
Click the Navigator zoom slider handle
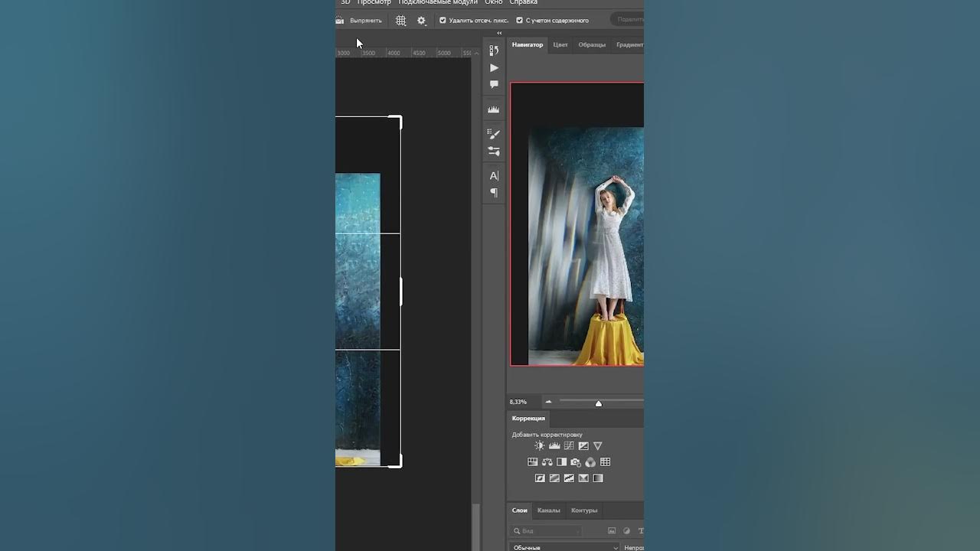599,403
